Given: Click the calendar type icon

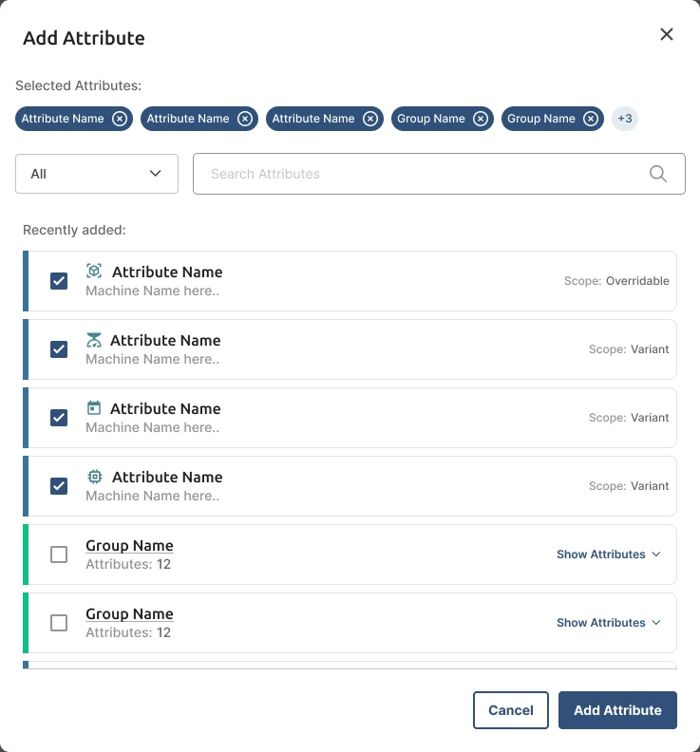Looking at the screenshot, I should [94, 408].
